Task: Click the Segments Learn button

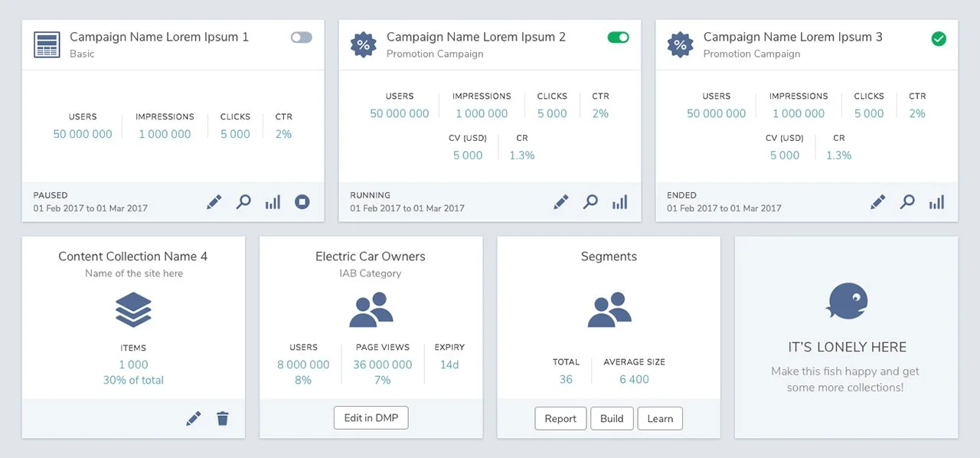Action: coord(660,419)
